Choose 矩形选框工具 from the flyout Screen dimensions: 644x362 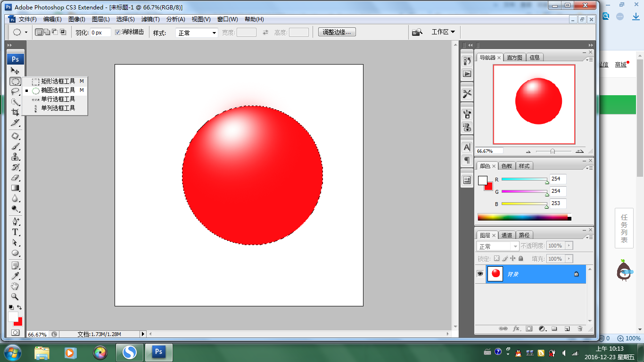(x=58, y=81)
